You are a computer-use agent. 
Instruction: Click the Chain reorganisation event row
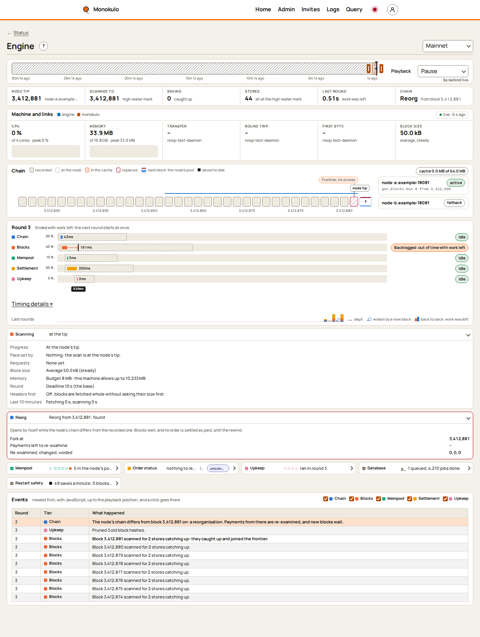coord(240,522)
